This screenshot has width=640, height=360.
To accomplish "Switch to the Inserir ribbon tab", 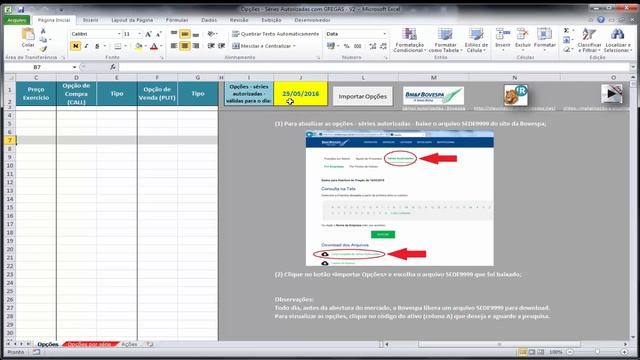I will point(90,20).
